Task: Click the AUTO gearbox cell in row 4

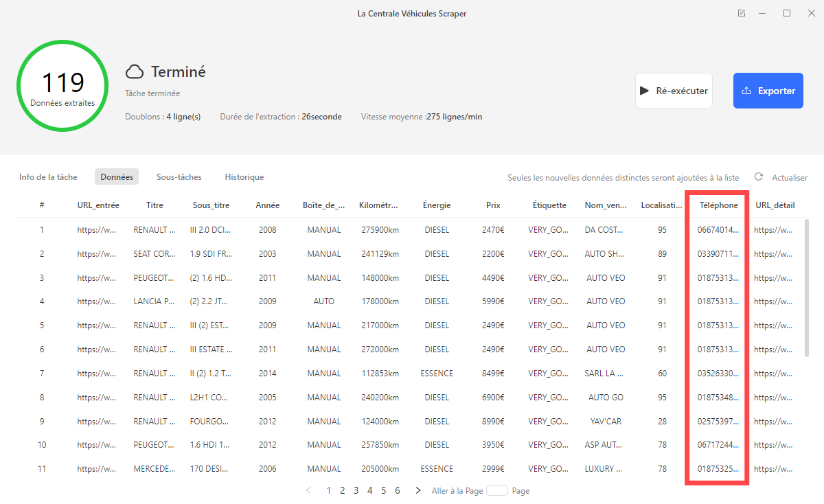Action: point(324,301)
